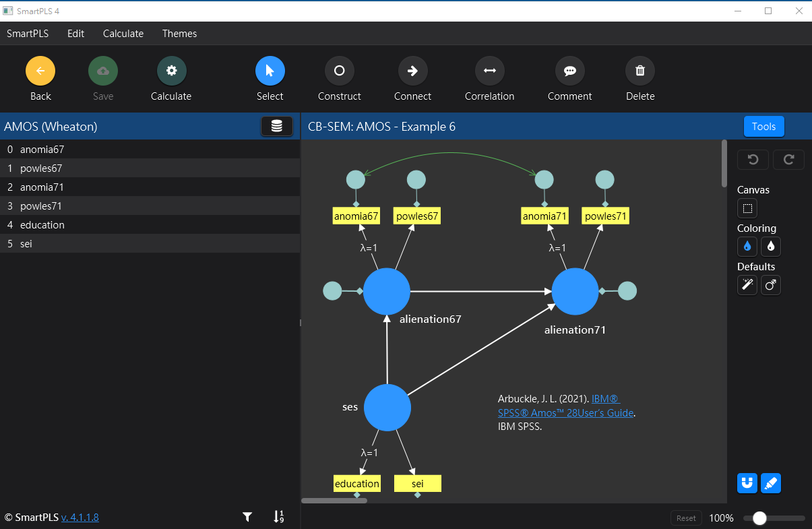The image size is (812, 529).
Task: Click the Save cloud icon
Action: point(103,71)
